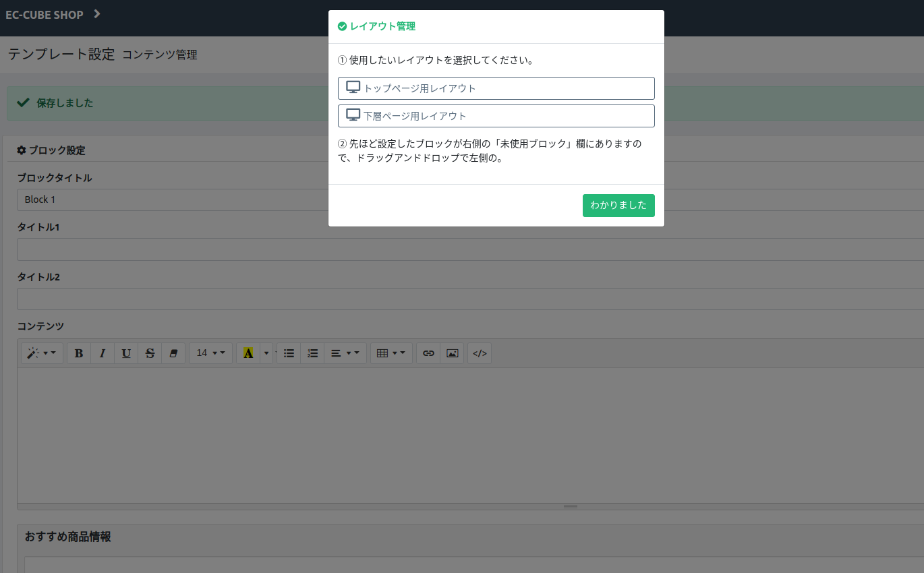
Task: Toggle bold formatting in the editor
Action: 79,353
